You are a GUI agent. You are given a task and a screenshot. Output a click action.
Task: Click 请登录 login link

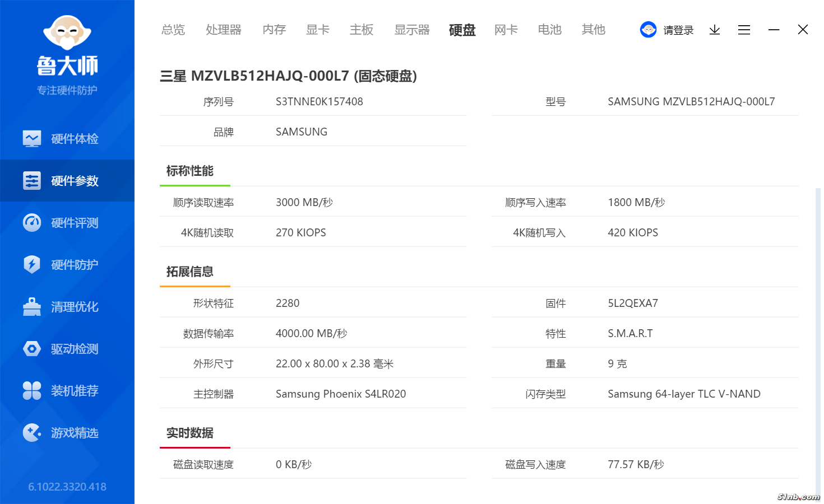coord(678,30)
